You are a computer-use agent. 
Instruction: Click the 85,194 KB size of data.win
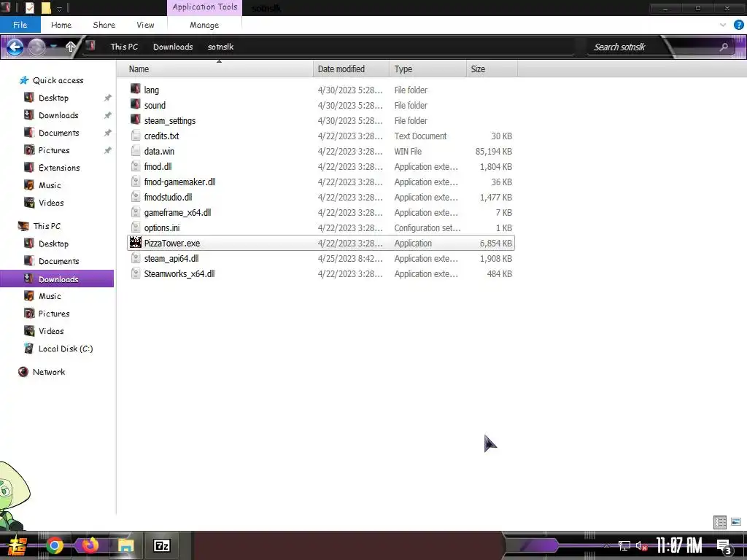pyautogui.click(x=494, y=152)
